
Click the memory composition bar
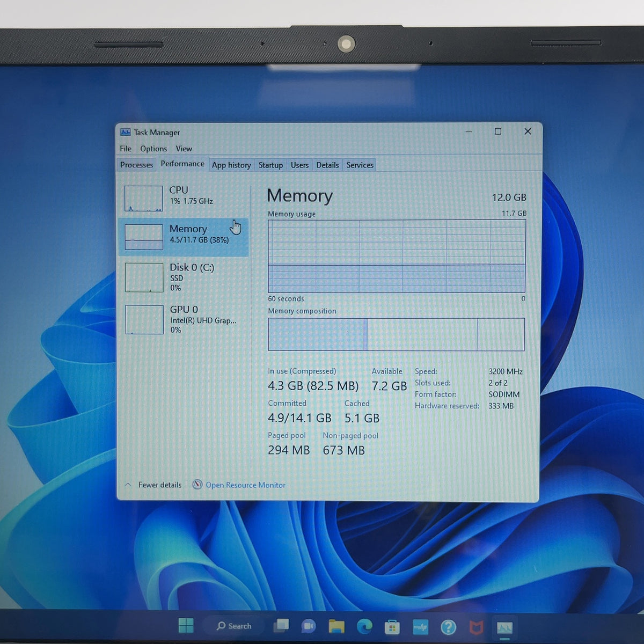pyautogui.click(x=396, y=334)
